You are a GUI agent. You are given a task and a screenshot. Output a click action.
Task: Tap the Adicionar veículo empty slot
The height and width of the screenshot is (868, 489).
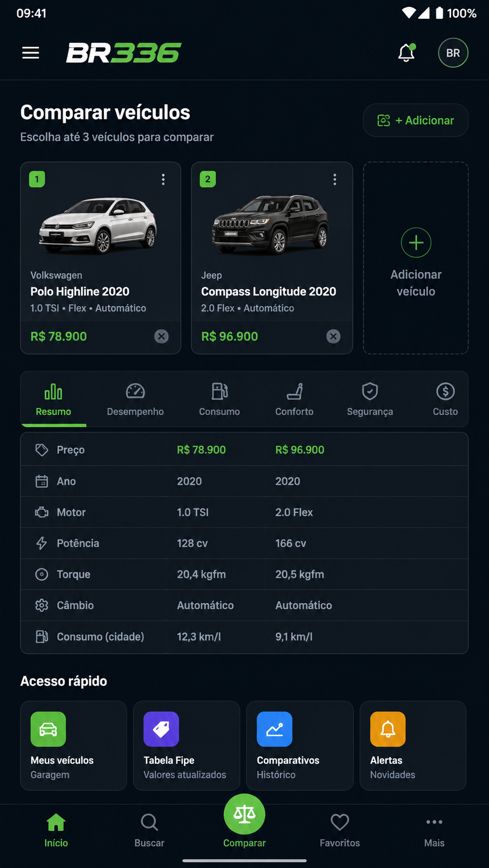[x=416, y=258]
